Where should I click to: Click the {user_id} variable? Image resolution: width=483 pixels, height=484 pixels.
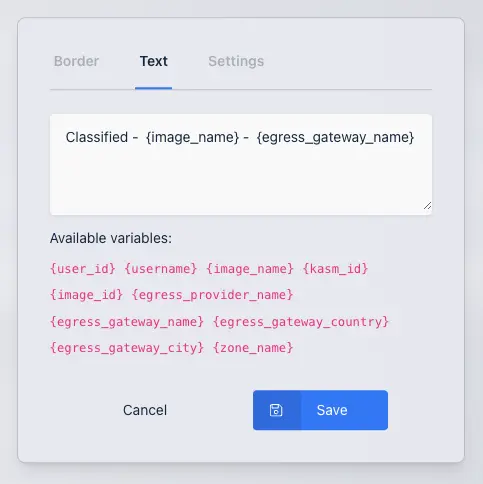[x=83, y=269]
